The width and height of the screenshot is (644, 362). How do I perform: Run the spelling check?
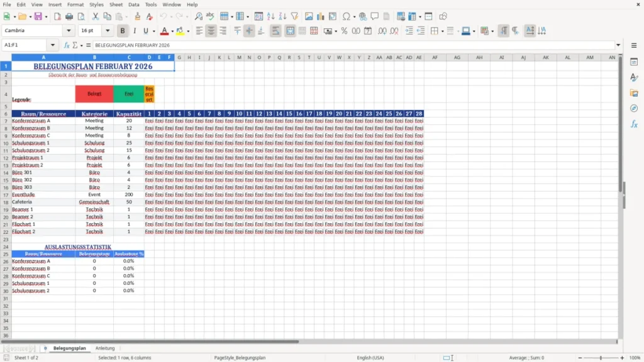210,16
